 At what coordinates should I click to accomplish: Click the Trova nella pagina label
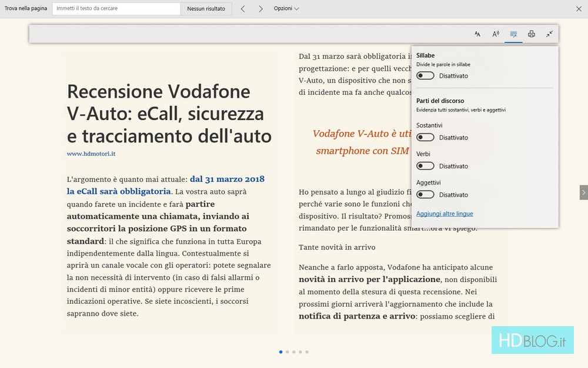pyautogui.click(x=26, y=8)
